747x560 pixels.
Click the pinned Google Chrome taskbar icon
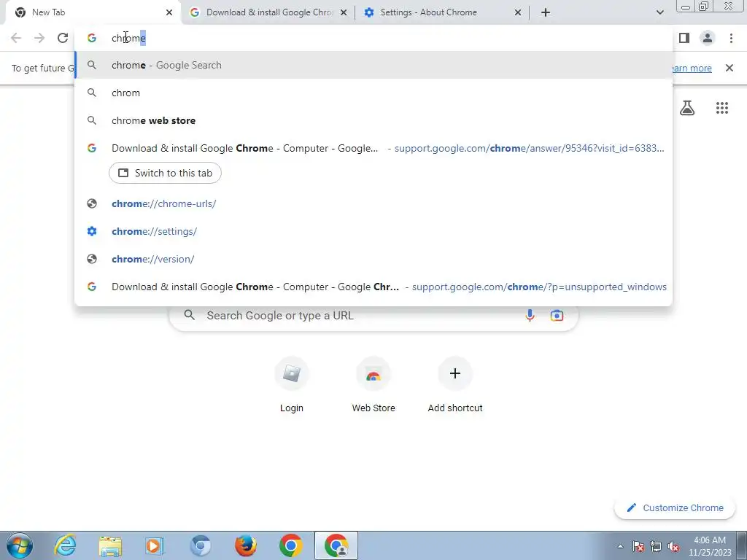tap(291, 545)
